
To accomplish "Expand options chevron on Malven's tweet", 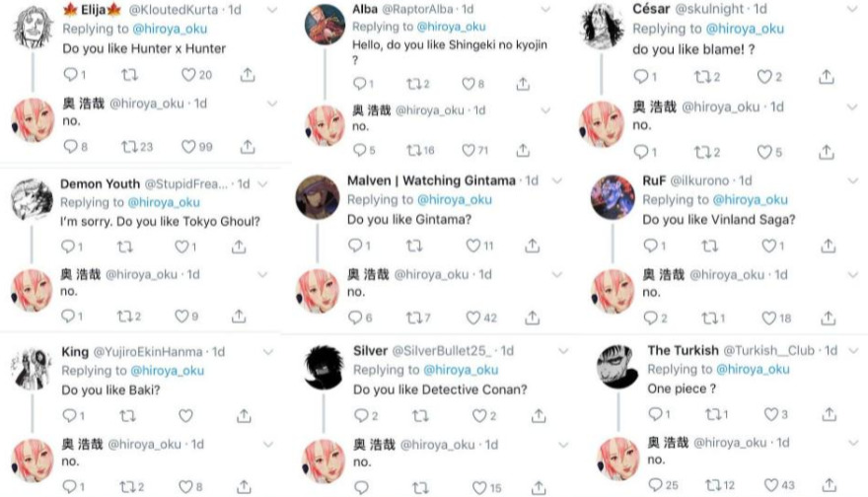I will point(557,180).
